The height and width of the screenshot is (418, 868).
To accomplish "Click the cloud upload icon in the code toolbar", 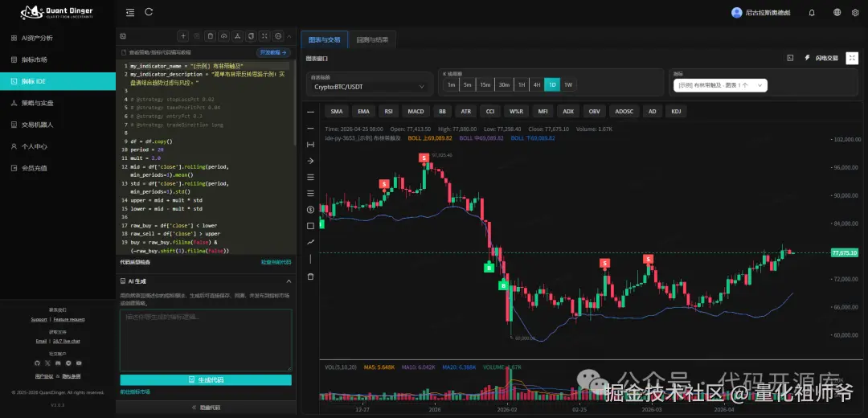I will [223, 36].
